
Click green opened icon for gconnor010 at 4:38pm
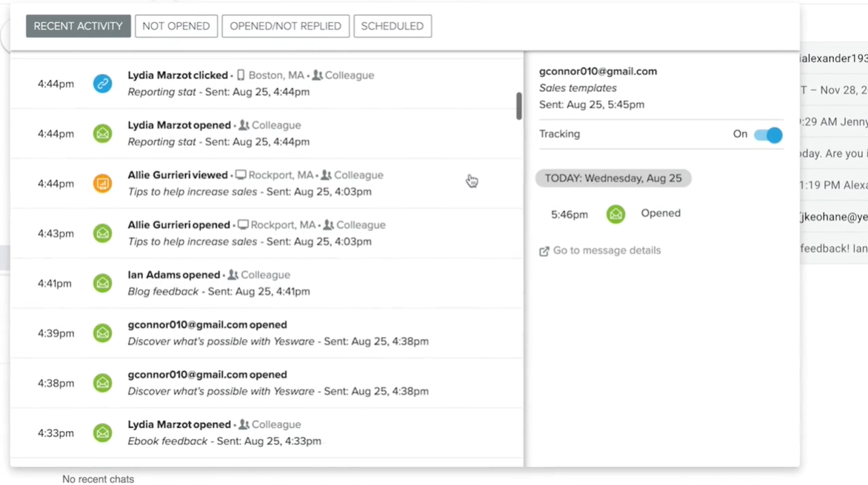tap(102, 383)
